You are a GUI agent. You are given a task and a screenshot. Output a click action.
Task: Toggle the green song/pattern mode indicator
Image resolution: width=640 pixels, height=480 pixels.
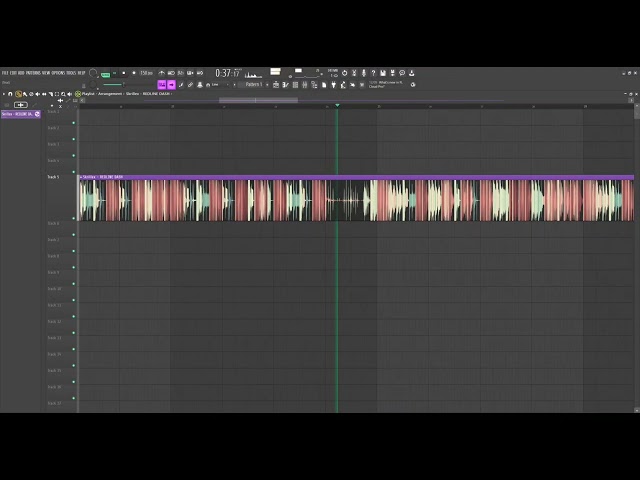[105, 75]
